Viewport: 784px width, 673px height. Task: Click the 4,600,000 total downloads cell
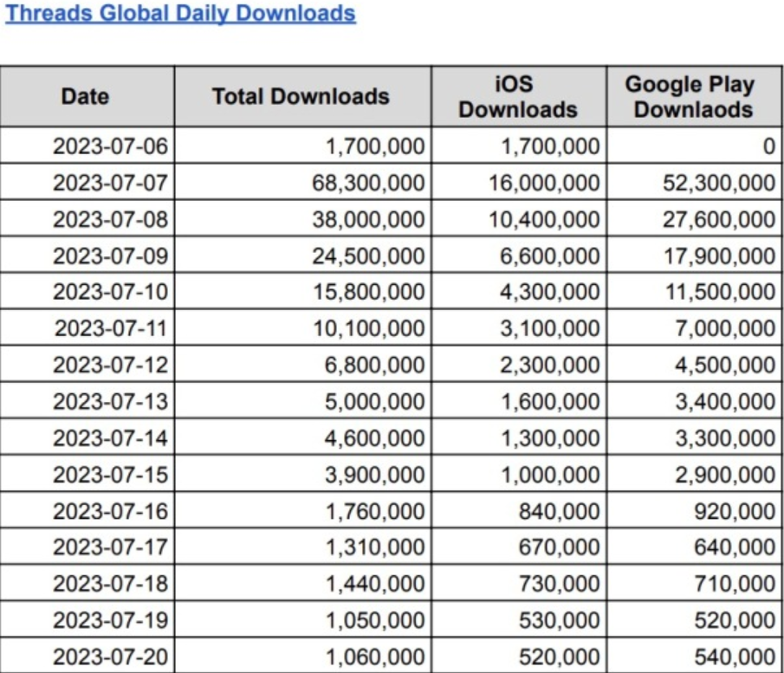[303, 437]
